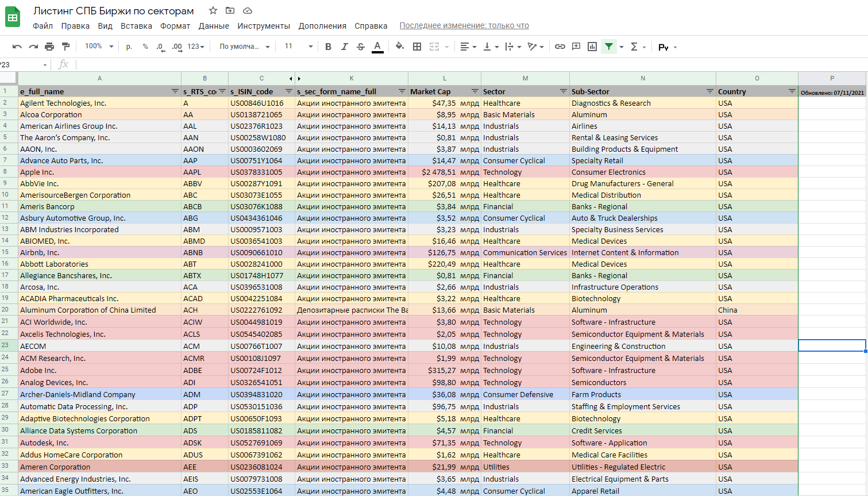This screenshot has height=496, width=868.
Task: Move document using folder icon
Action: tap(230, 10)
